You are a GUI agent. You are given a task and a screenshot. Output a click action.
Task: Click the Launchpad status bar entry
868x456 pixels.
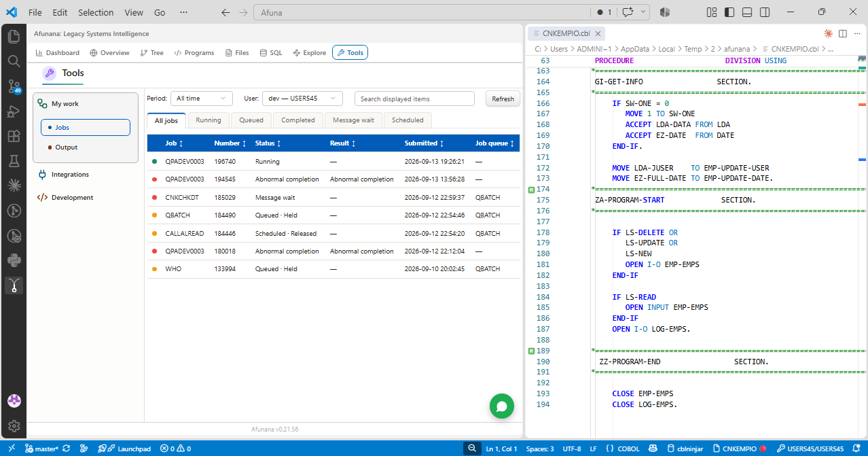(x=124, y=449)
